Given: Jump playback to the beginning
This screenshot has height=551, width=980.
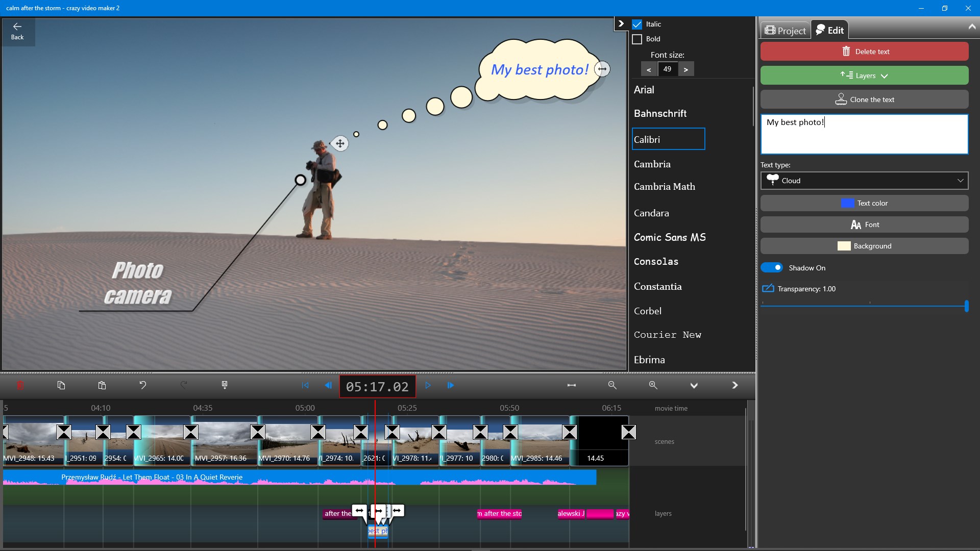Looking at the screenshot, I should [x=305, y=386].
